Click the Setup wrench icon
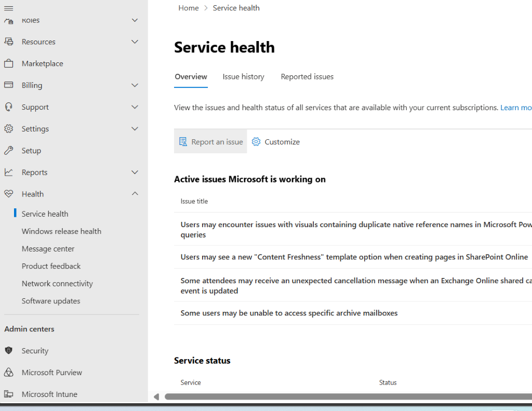 [8, 150]
